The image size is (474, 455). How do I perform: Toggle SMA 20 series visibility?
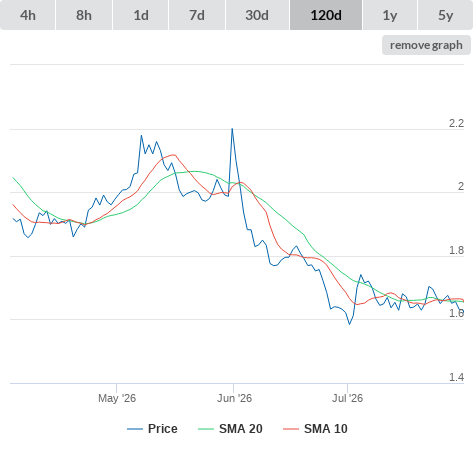click(x=230, y=429)
